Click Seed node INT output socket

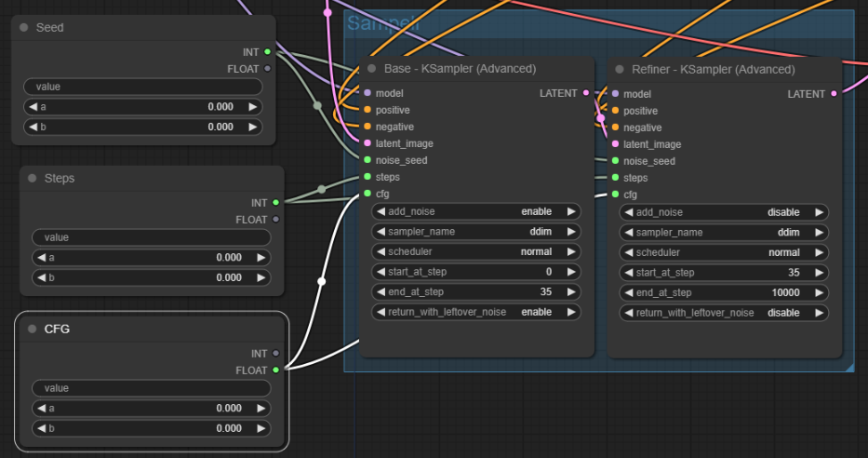[x=267, y=52]
